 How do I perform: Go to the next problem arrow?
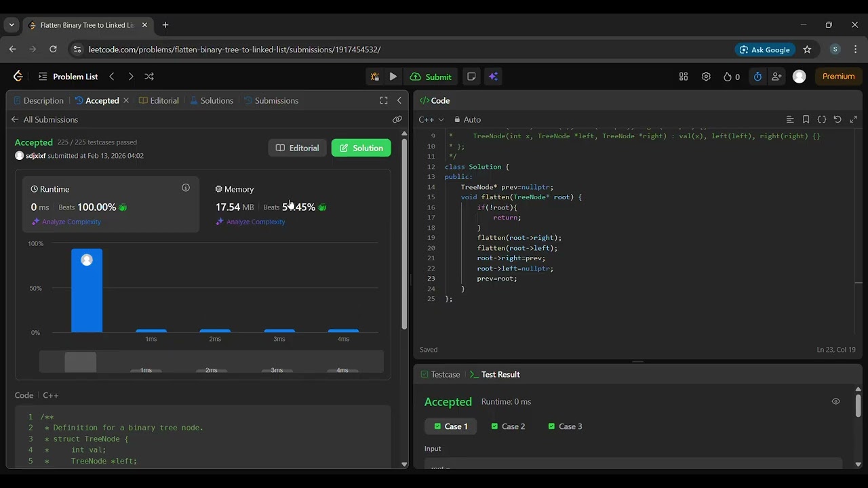[x=131, y=77]
